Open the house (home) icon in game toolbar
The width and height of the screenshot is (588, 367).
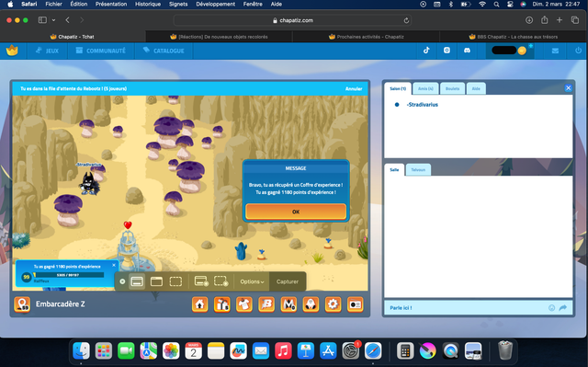point(200,304)
